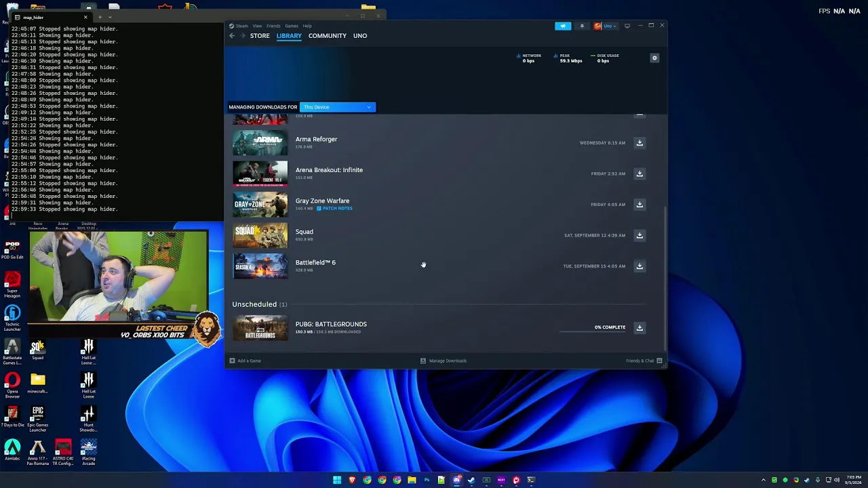The height and width of the screenshot is (488, 868).
Task: Download Gray Zone Warfare update
Action: point(639,205)
